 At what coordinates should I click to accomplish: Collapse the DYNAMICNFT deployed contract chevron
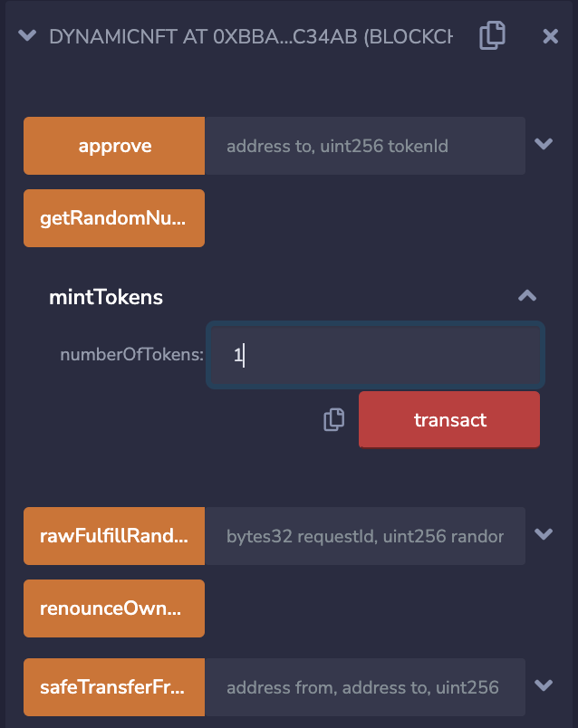pos(27,36)
